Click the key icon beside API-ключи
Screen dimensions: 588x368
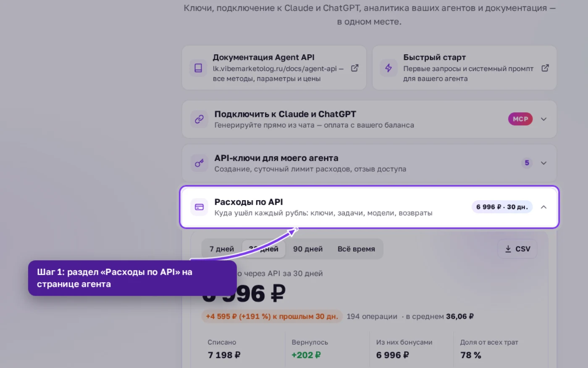click(x=199, y=163)
